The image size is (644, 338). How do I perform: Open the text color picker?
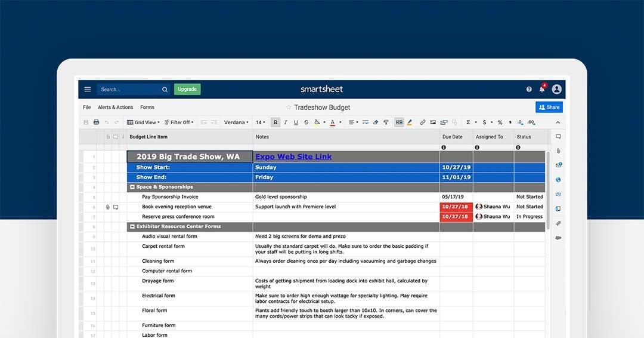333,122
